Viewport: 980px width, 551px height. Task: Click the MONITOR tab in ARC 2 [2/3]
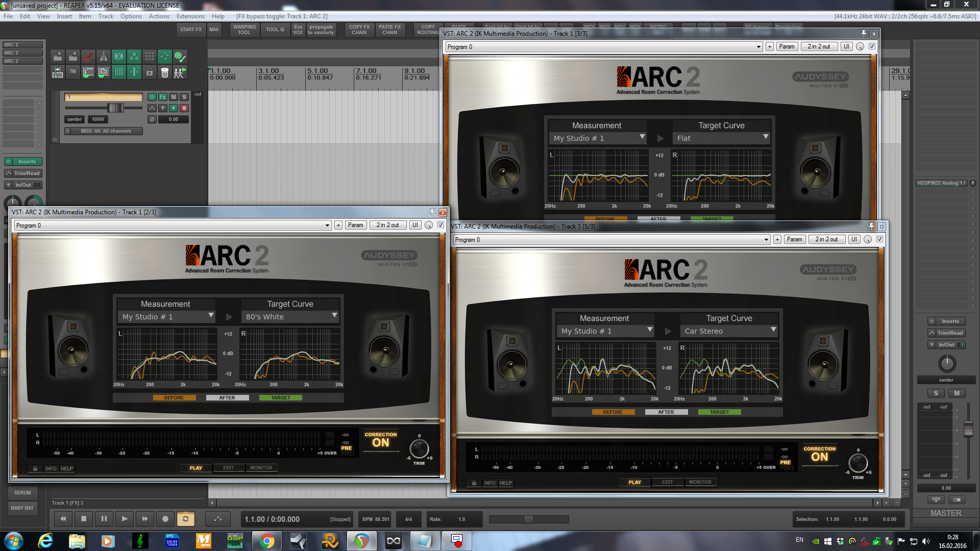coord(261,468)
